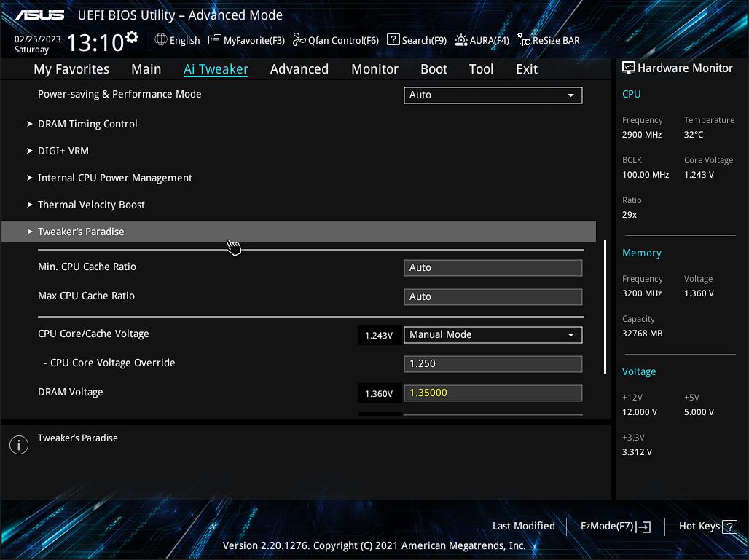Viewport: 749px width, 560px height.
Task: Click the Last Modified button
Action: click(x=524, y=526)
